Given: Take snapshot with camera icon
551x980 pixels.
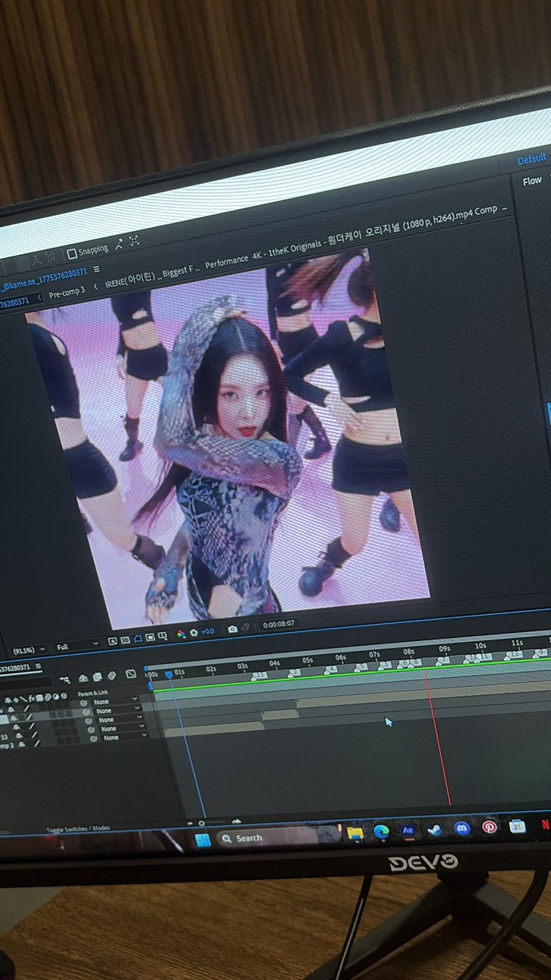Looking at the screenshot, I should pyautogui.click(x=233, y=629).
